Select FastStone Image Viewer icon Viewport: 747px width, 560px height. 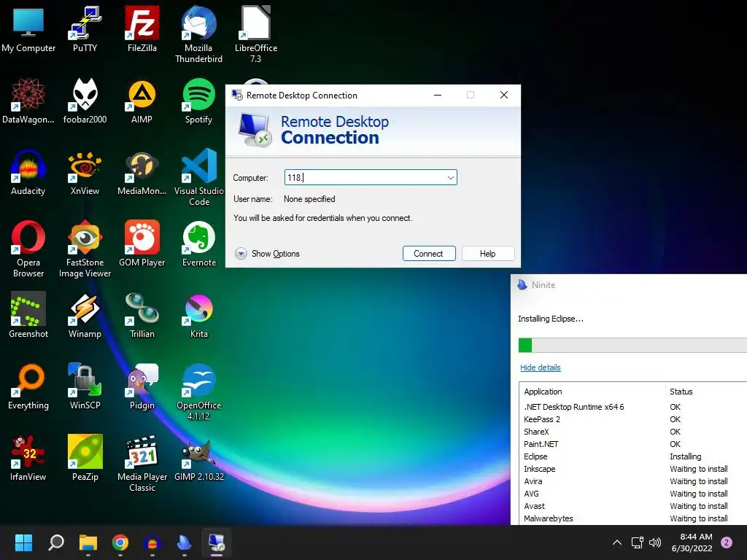(85, 248)
